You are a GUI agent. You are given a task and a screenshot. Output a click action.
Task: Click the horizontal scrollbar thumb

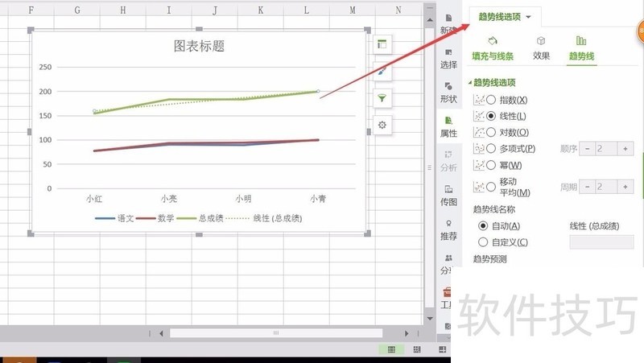click(x=276, y=333)
